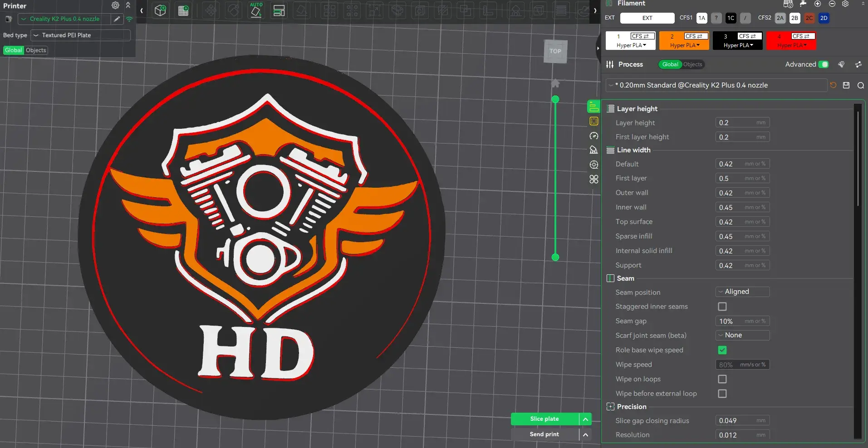The width and height of the screenshot is (868, 448).
Task: Open filament 3 Hyper PLA dropdown
Action: click(738, 45)
